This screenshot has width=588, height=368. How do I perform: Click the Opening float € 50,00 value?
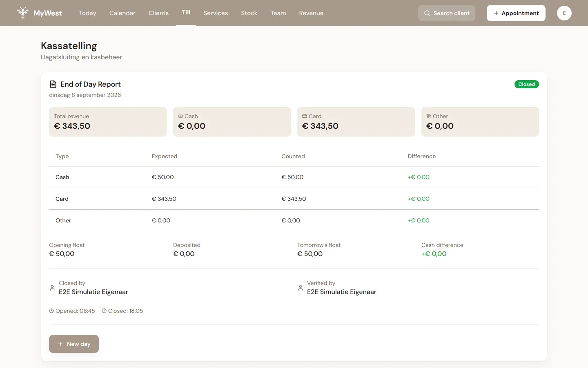62,254
